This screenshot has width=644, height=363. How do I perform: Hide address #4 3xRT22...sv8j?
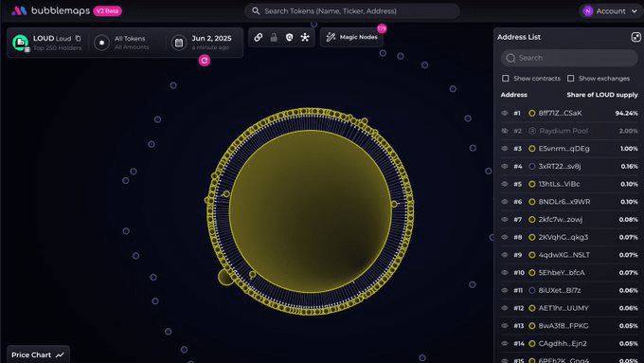(x=505, y=166)
